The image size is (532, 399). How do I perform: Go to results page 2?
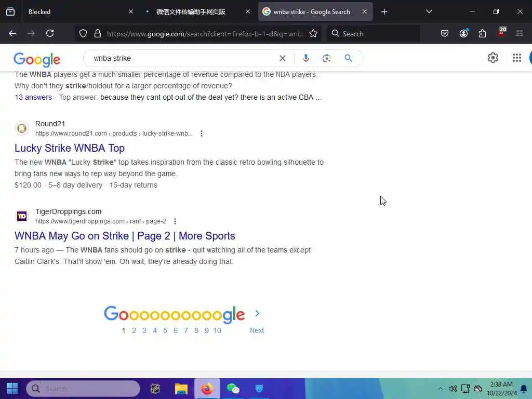click(x=134, y=330)
